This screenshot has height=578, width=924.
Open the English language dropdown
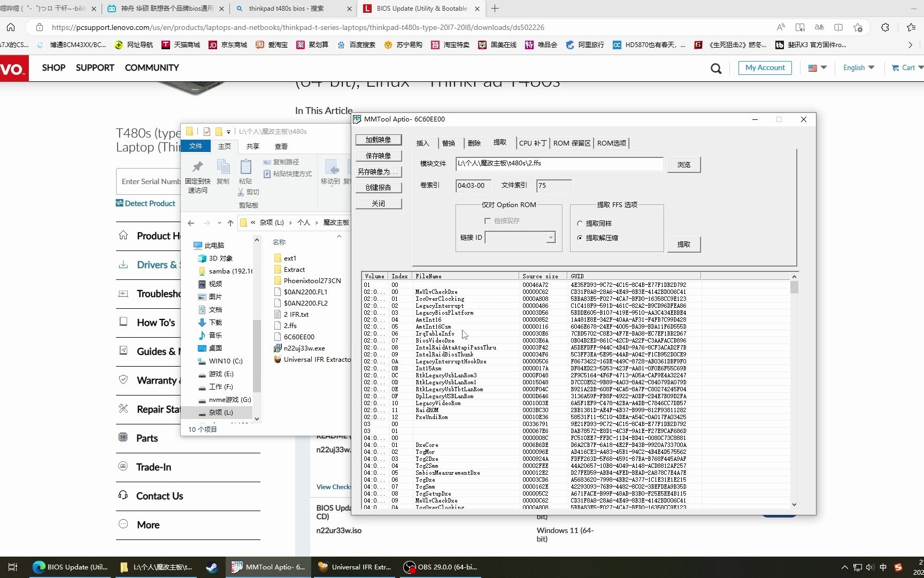[x=858, y=67]
